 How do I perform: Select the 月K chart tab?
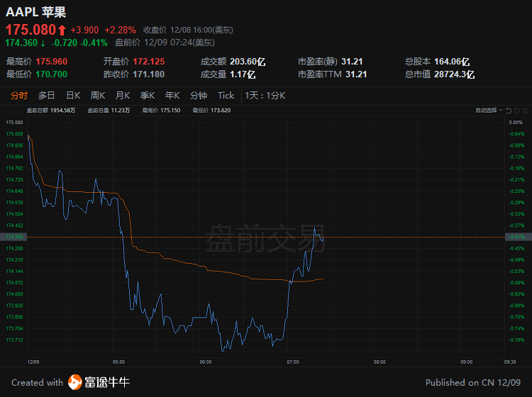pyautogui.click(x=123, y=96)
